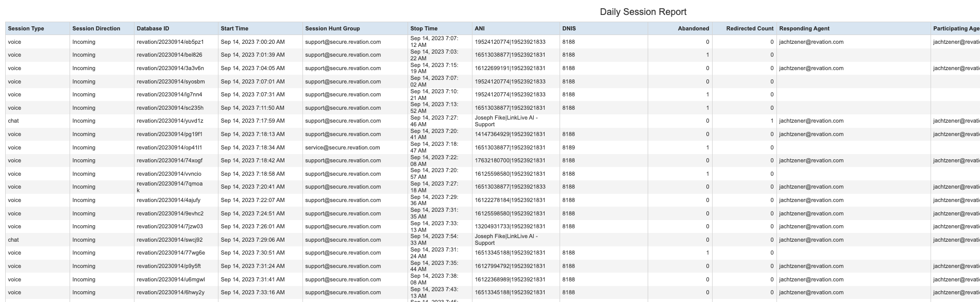Select database ID revation/20230914/eb5pz1 cell
The width and height of the screenshot is (980, 302).
(x=170, y=42)
